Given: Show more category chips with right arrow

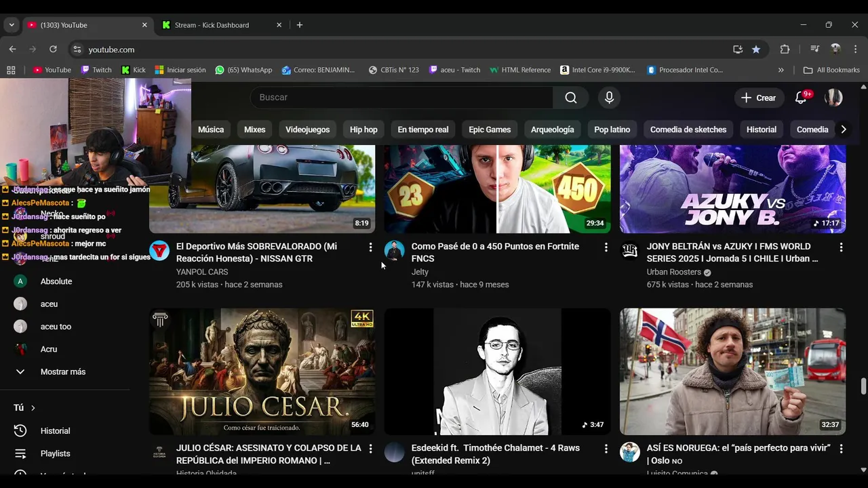Looking at the screenshot, I should [x=844, y=129].
